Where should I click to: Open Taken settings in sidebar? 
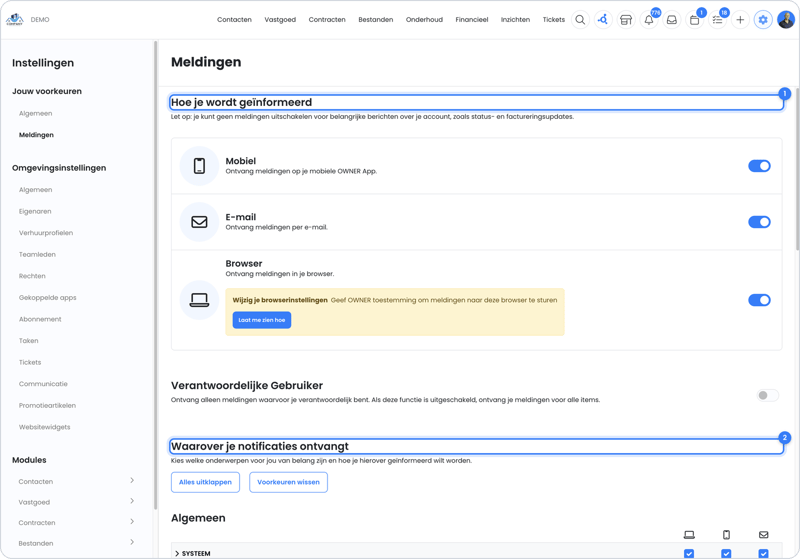point(29,341)
